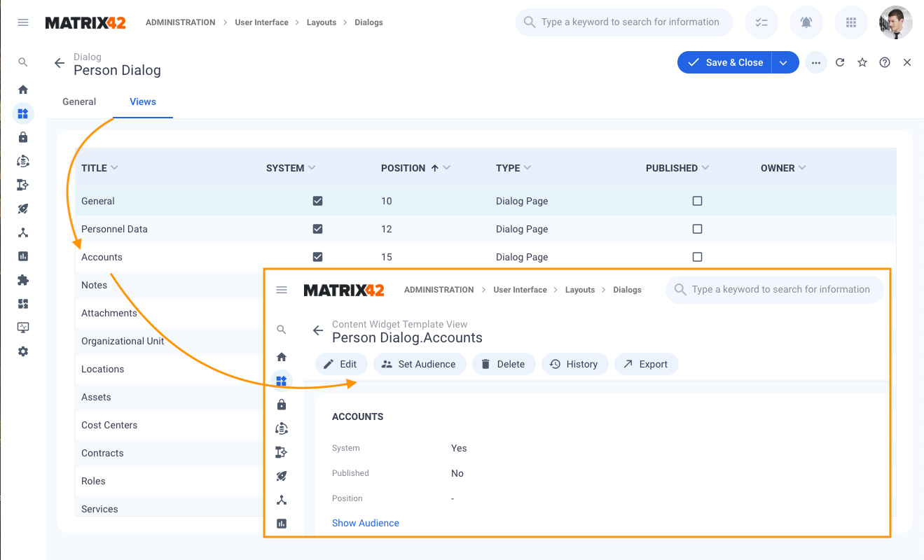Click the Save & Close button

coord(725,62)
